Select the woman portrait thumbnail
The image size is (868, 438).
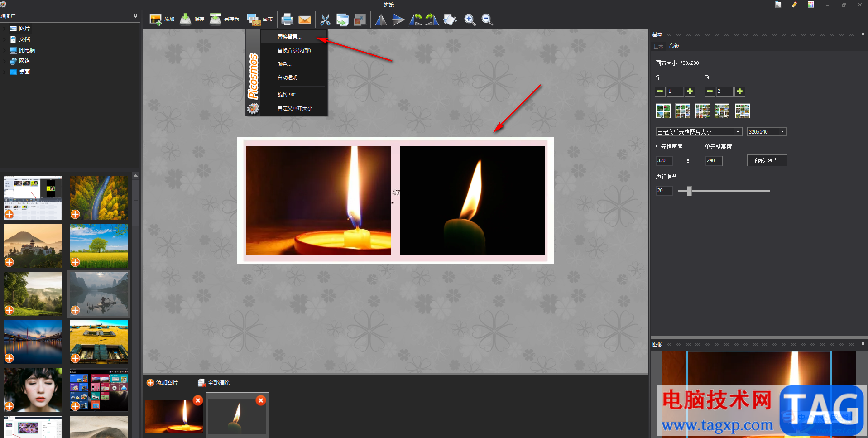(x=33, y=390)
